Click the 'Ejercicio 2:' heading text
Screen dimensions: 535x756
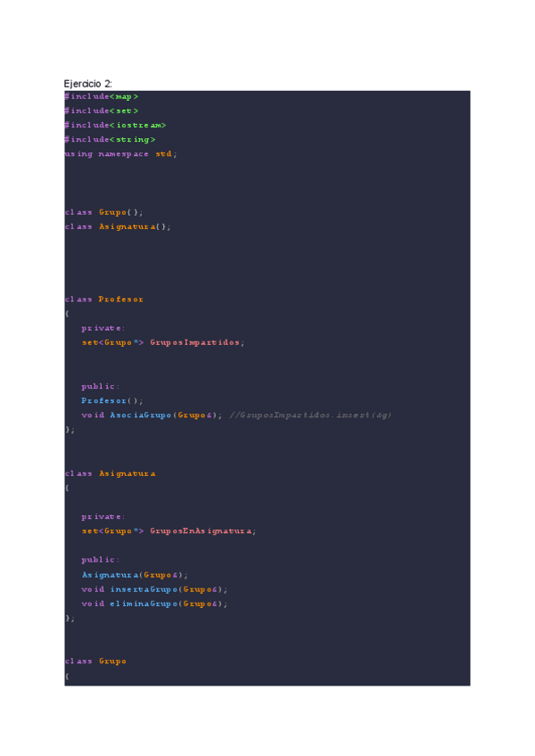(87, 84)
